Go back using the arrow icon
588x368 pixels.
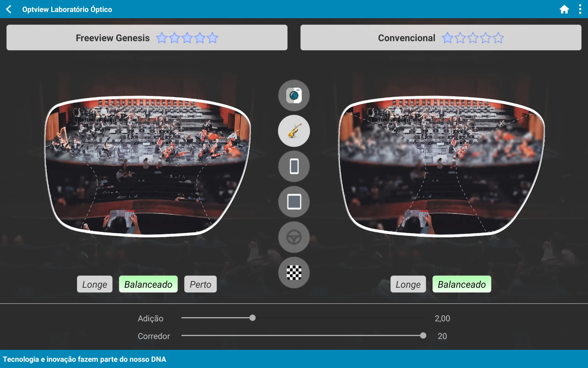point(9,9)
